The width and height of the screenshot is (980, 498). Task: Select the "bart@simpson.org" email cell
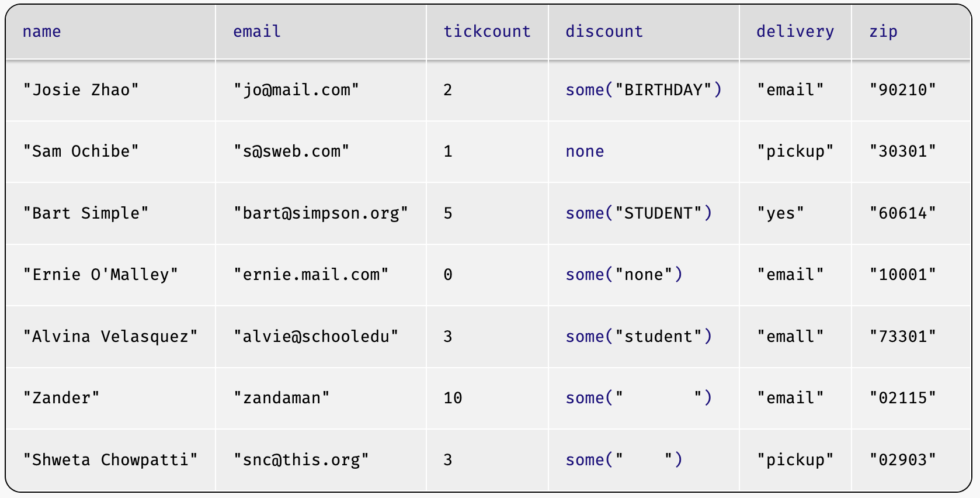[x=321, y=213]
